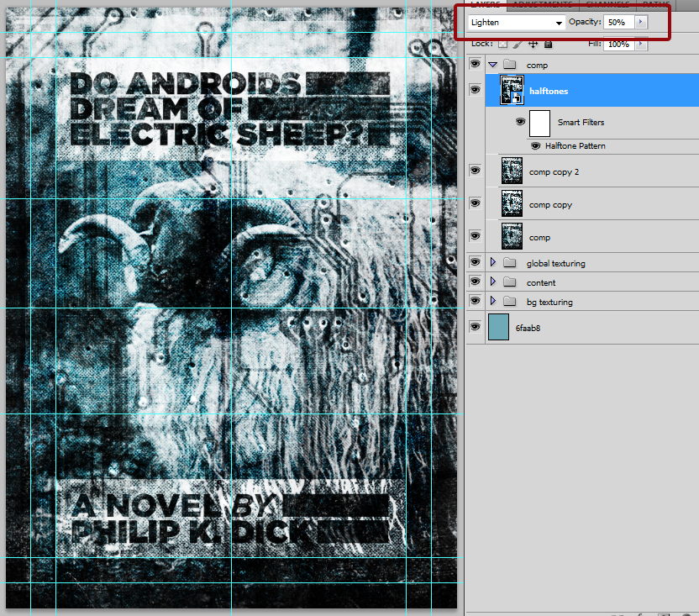The height and width of the screenshot is (616, 699).
Task: Expand the global texturing group
Action: [492, 262]
